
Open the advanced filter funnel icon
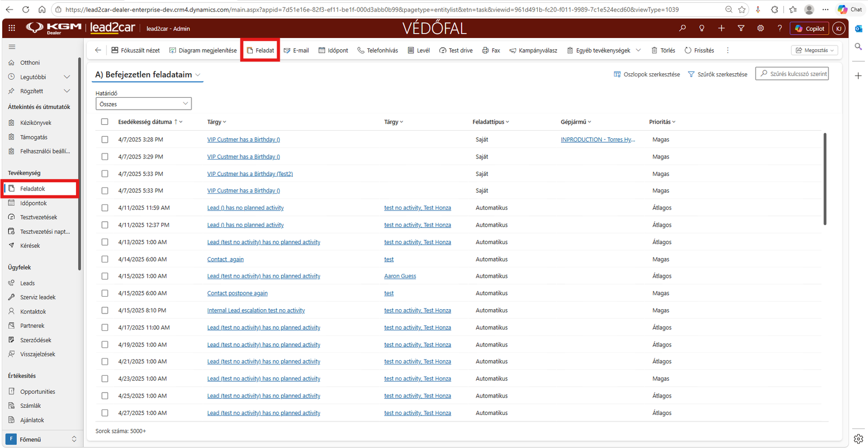pos(741,28)
